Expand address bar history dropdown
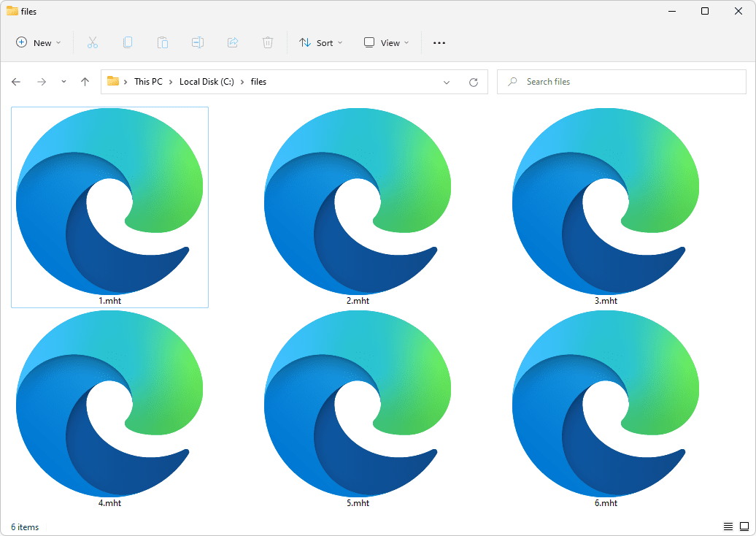 point(447,82)
